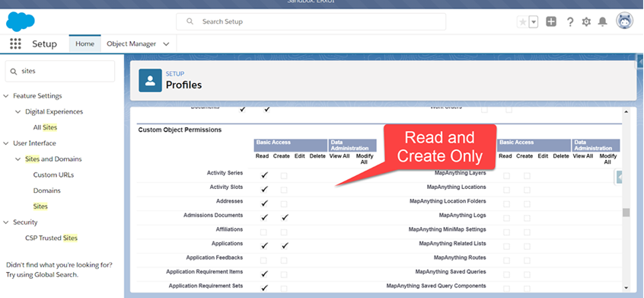Screen dimensions: 644x298
Task: Open the Object Manager tab
Action: [x=132, y=43]
